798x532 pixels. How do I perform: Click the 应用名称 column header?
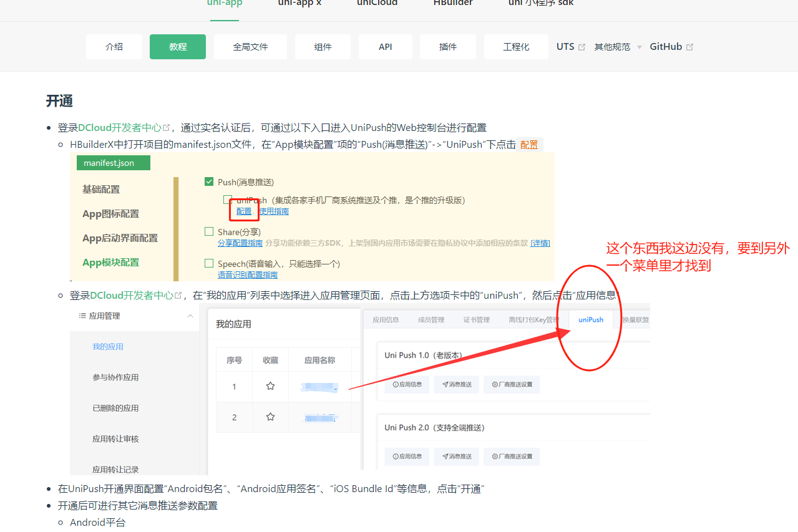click(x=319, y=360)
